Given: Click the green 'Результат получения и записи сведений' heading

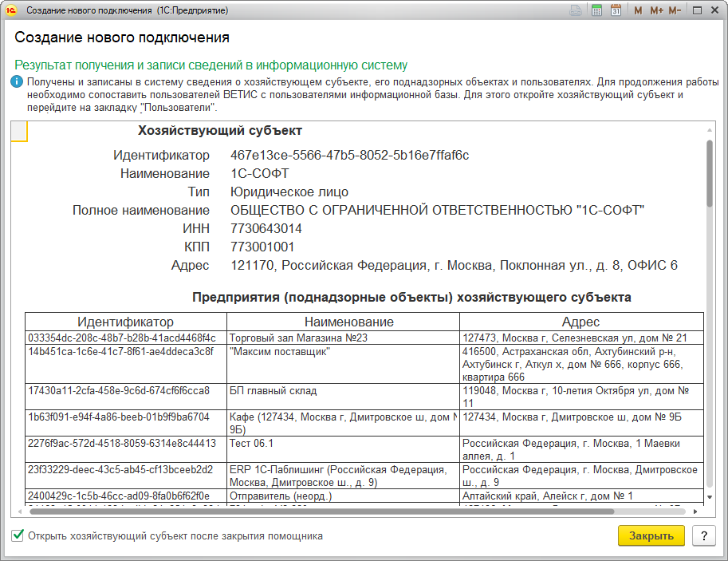Looking at the screenshot, I should pos(211,65).
